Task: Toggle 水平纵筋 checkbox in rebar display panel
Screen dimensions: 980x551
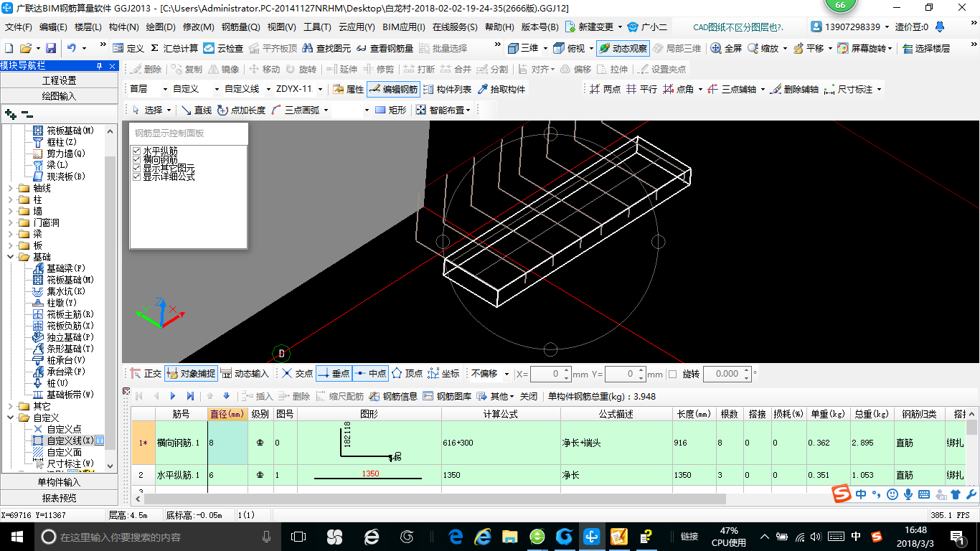Action: (136, 151)
